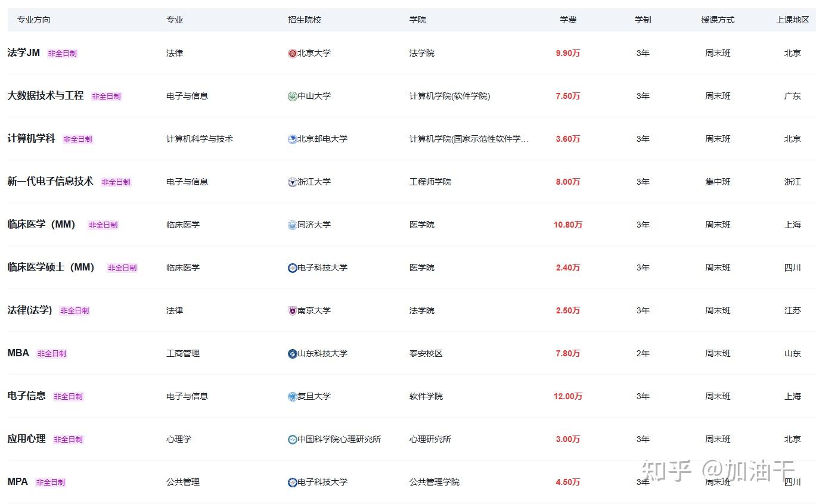Click the 2年 duration in MBA row

pos(643,353)
